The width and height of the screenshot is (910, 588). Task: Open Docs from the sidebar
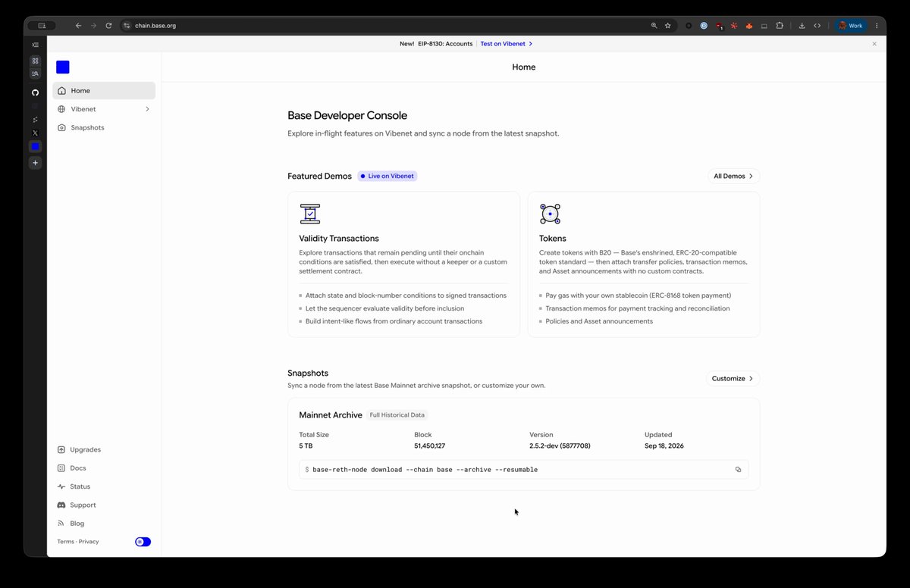click(x=72, y=468)
